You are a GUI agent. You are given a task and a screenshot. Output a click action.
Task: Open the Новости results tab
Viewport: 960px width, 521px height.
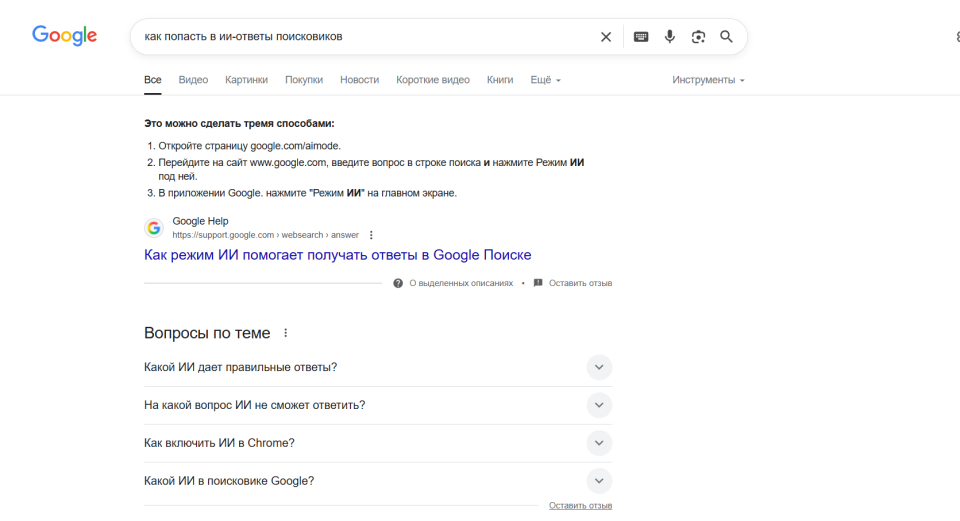click(359, 80)
